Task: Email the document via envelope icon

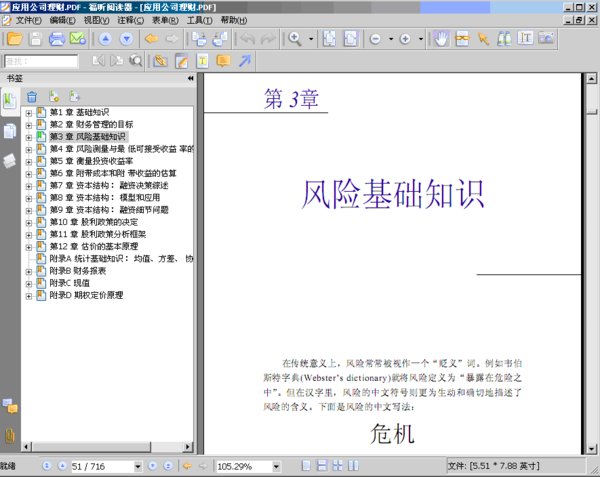Action: pyautogui.click(x=78, y=39)
